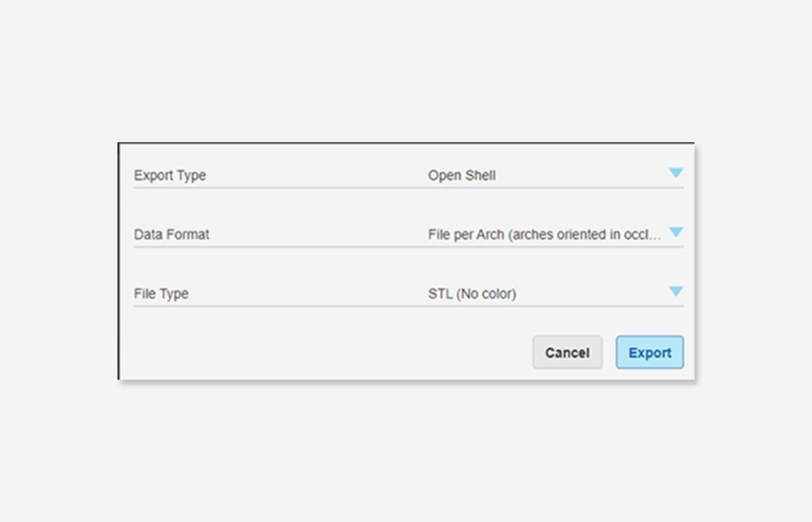
Task: Expand the File per Arch selection
Action: pyautogui.click(x=547, y=235)
